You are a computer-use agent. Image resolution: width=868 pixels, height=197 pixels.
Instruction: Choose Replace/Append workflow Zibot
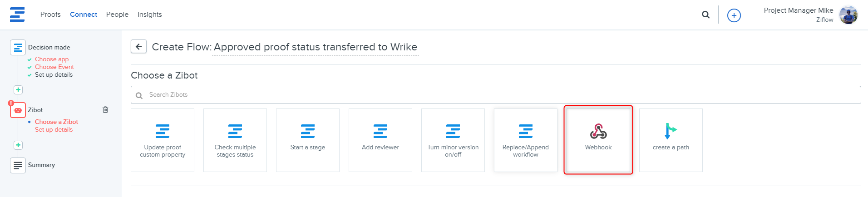526,140
